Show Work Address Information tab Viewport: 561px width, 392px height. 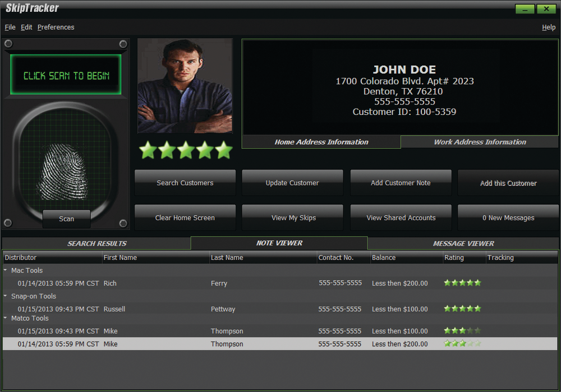[480, 142]
